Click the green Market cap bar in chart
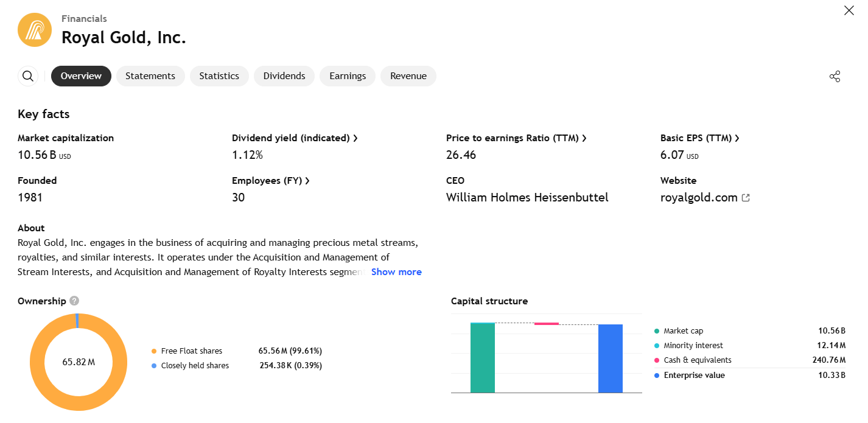Viewport: 868px width, 423px height. pyautogui.click(x=483, y=358)
